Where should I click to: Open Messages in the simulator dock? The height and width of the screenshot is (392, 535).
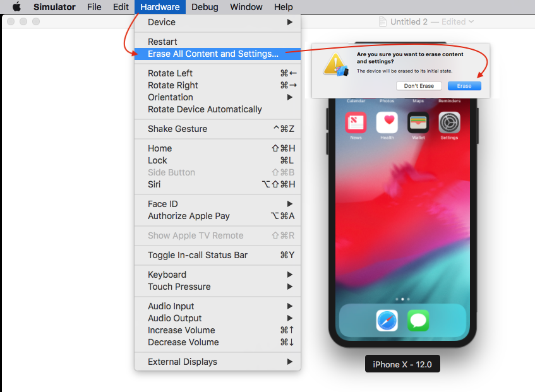click(418, 321)
